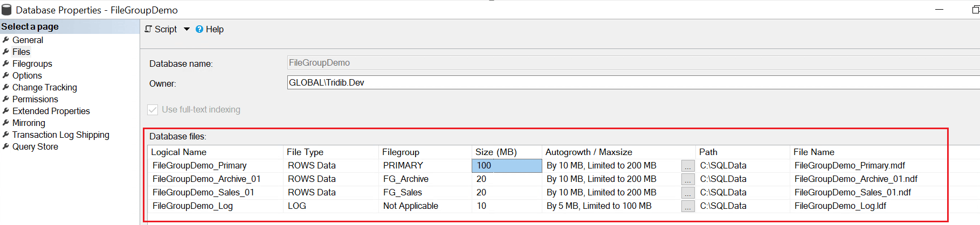This screenshot has height=225, width=980.
Task: Click the Not Applicable filegroup cell
Action: [425, 206]
